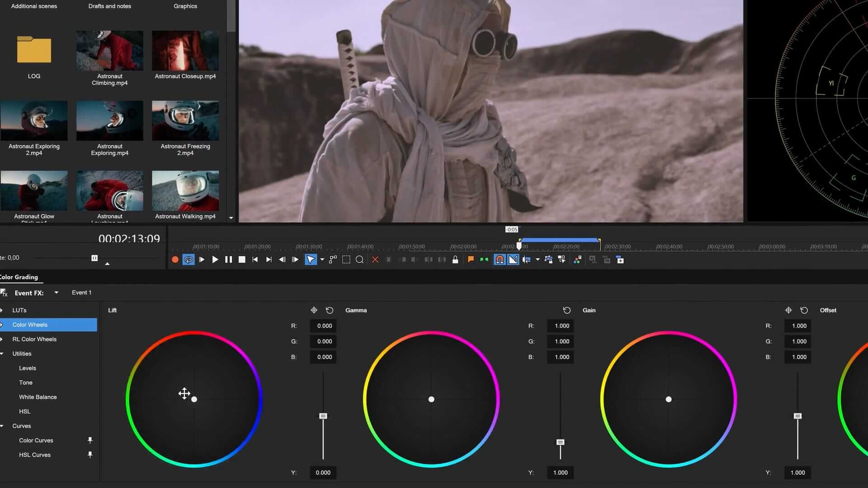
Task: Insert a marker using the orange flag icon
Action: tap(470, 259)
